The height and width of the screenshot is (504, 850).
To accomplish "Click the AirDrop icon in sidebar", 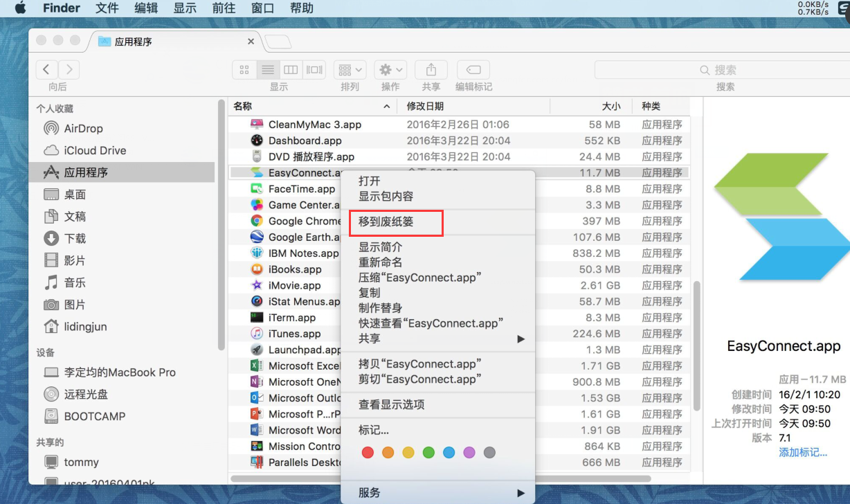I will 51,129.
